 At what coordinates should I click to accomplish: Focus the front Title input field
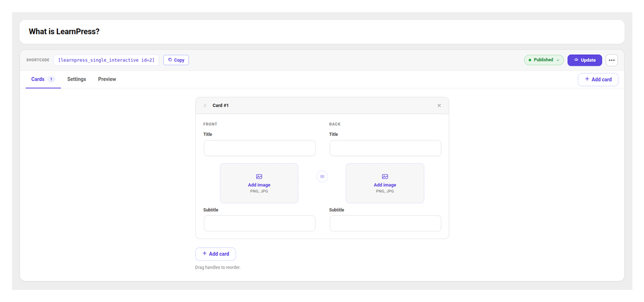click(260, 148)
